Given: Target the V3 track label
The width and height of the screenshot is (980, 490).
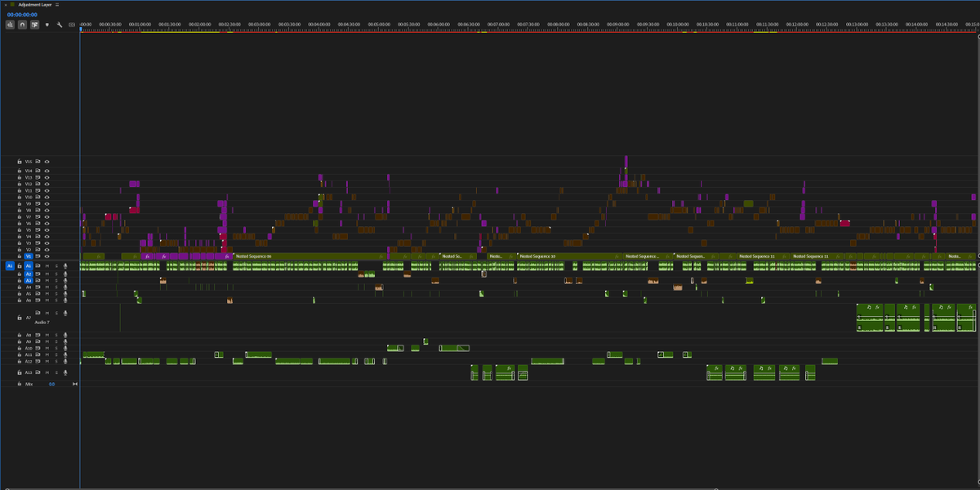Looking at the screenshot, I should click(29, 243).
